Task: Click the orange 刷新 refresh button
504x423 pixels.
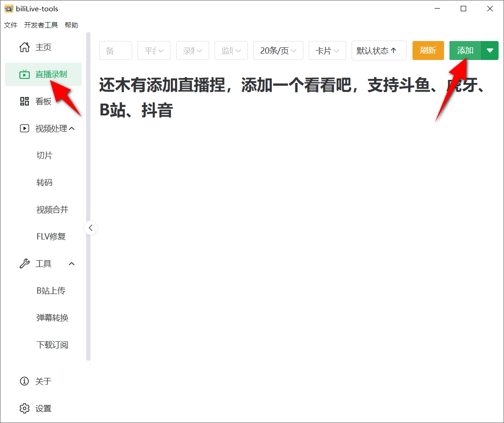Action: tap(428, 51)
